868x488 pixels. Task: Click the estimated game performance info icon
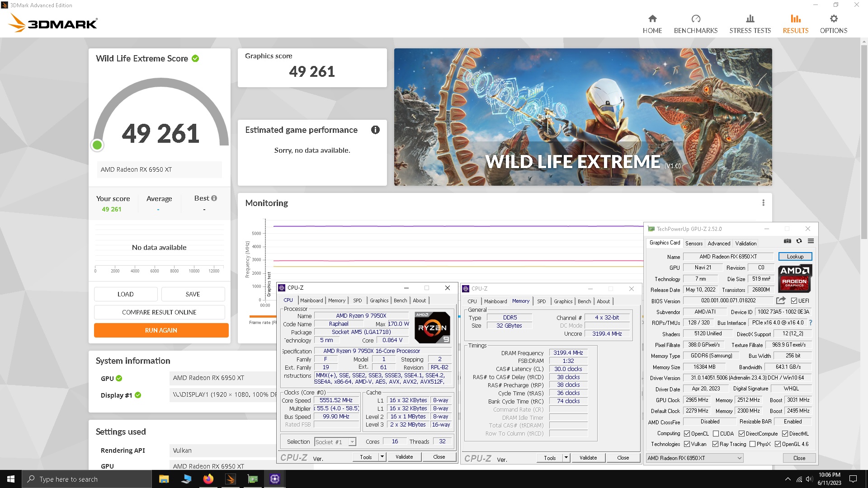tap(375, 130)
